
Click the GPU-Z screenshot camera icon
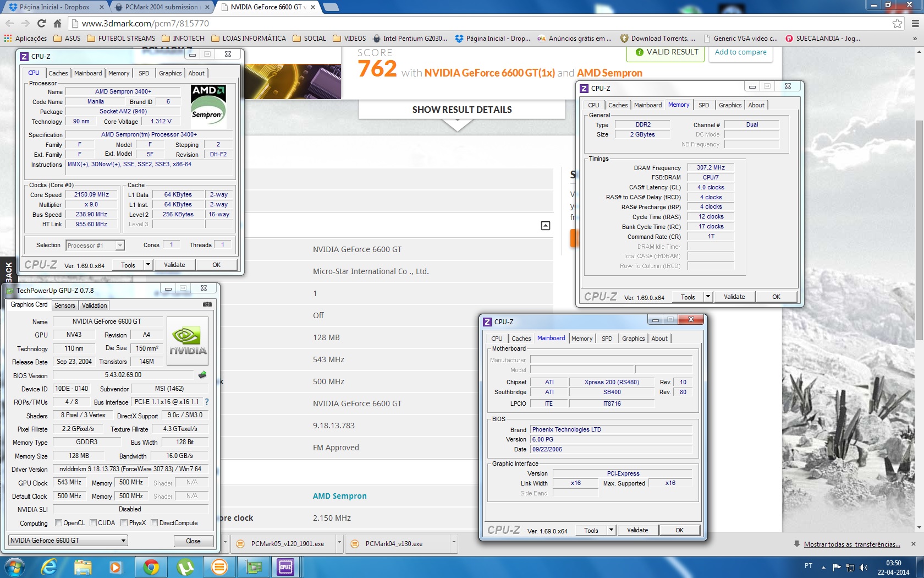tap(207, 304)
